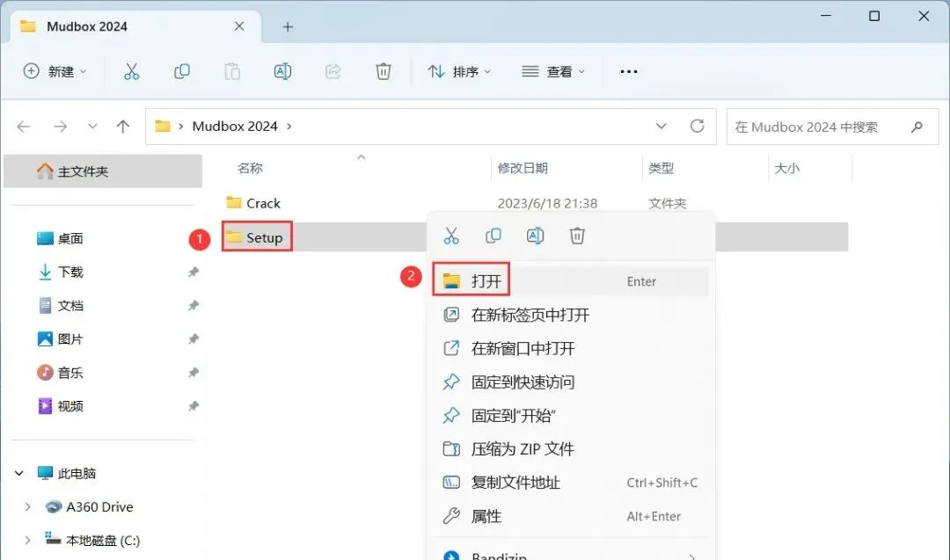Sort by the 名称 column header

[250, 168]
